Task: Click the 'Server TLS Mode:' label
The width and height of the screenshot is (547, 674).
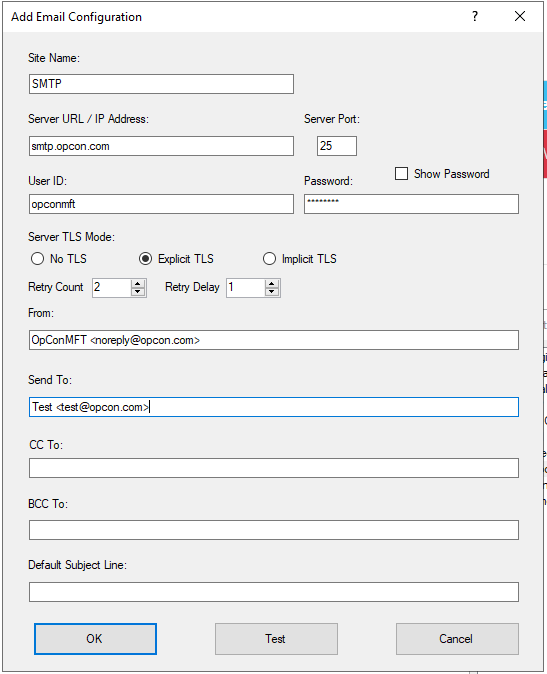Action: pyautogui.click(x=71, y=237)
